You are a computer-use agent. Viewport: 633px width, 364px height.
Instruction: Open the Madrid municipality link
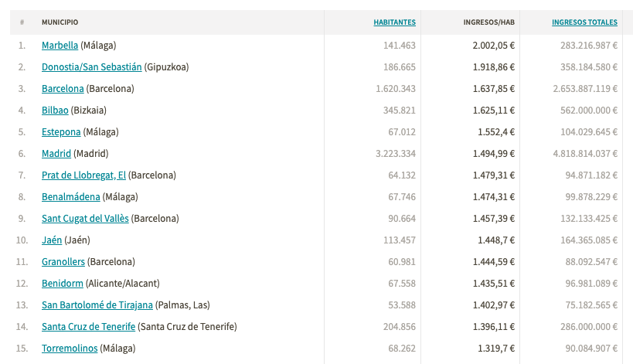coord(56,154)
